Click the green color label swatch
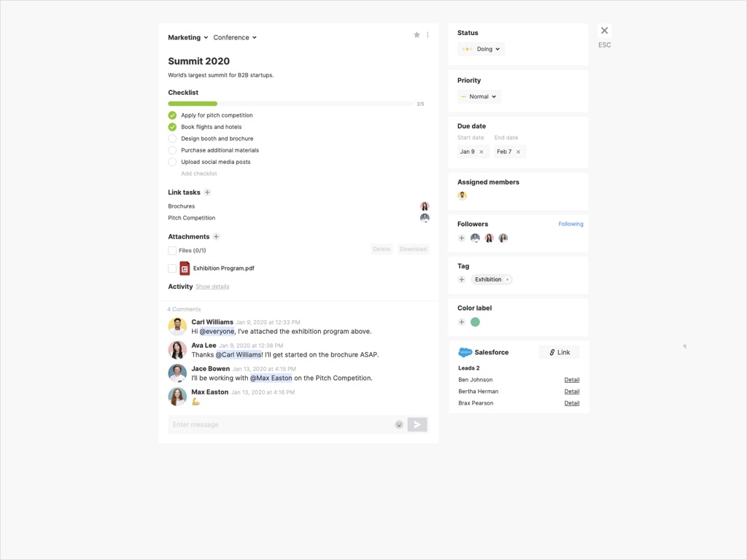Image resolution: width=747 pixels, height=560 pixels. [475, 322]
